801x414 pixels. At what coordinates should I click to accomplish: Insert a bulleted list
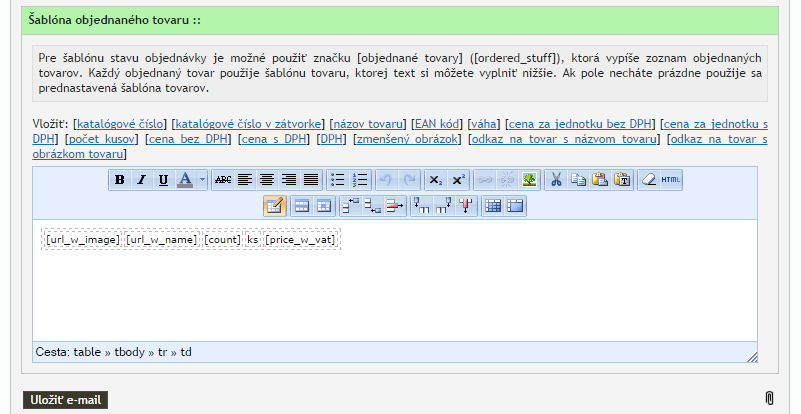338,180
